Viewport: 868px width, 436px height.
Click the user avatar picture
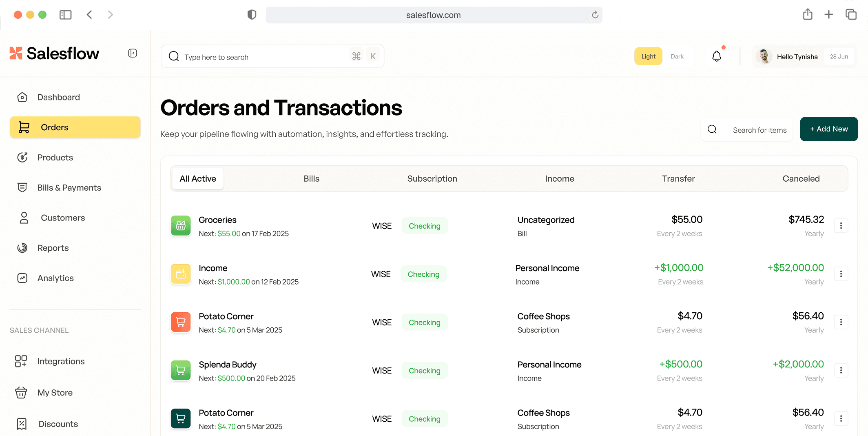(764, 56)
